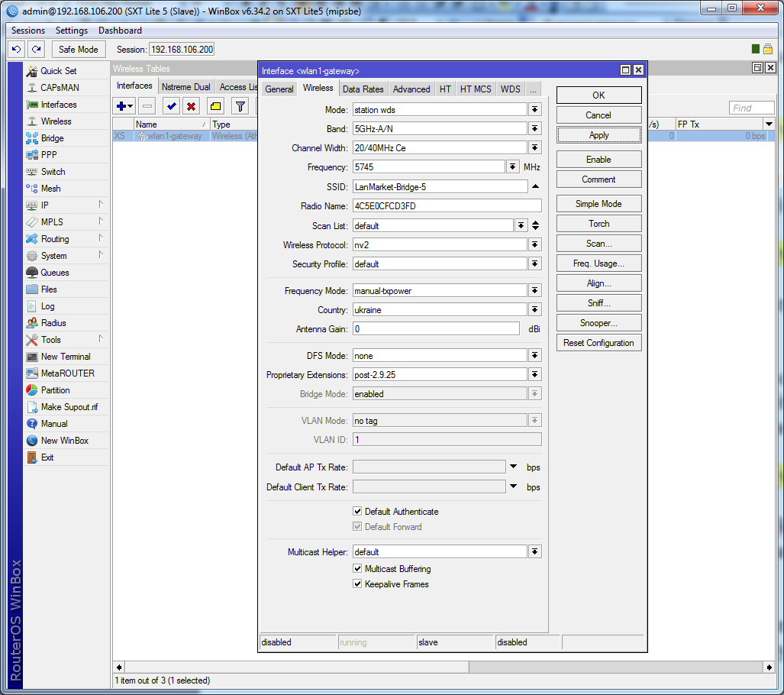Click the red X disable icon
Viewport: 784px width, 695px height.
pyautogui.click(x=192, y=106)
